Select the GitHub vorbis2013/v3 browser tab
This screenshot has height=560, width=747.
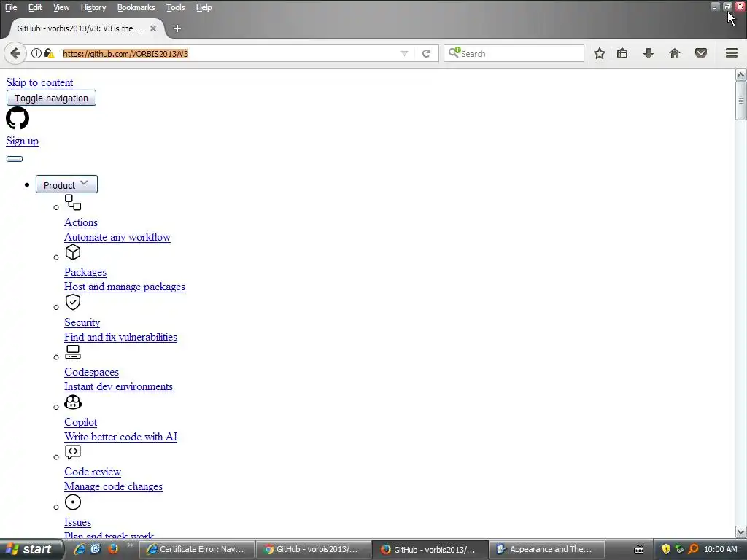pyautogui.click(x=80, y=28)
